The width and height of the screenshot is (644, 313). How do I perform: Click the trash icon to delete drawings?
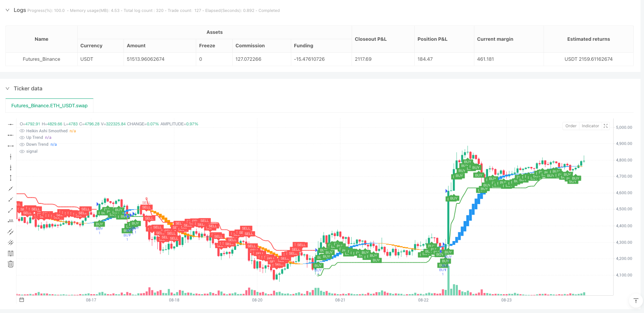pyautogui.click(x=11, y=264)
